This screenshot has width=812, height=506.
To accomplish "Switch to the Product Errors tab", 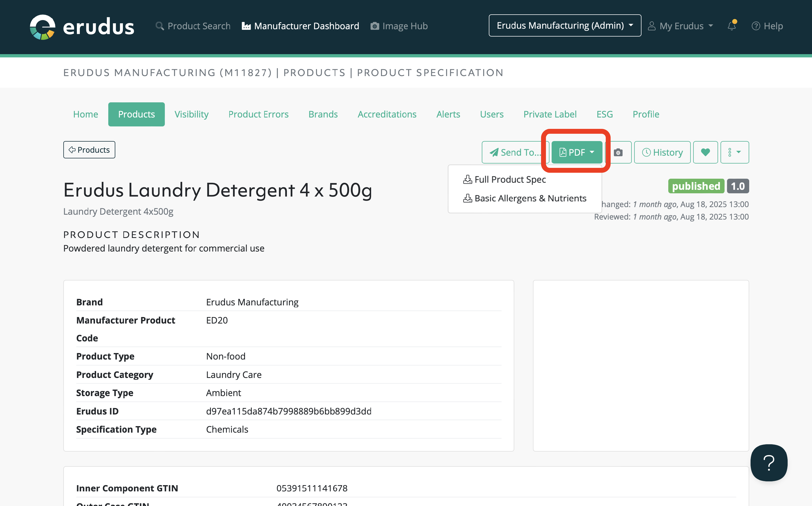I will (x=258, y=114).
